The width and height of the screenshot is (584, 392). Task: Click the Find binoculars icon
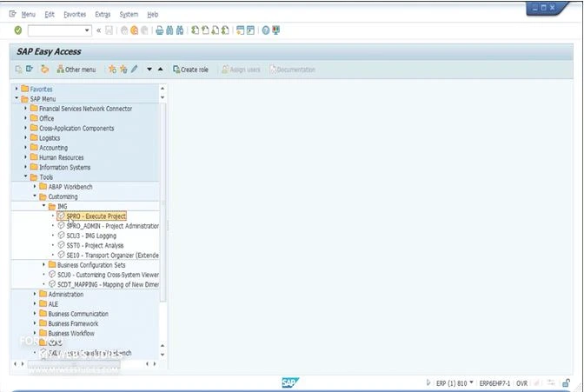(169, 30)
